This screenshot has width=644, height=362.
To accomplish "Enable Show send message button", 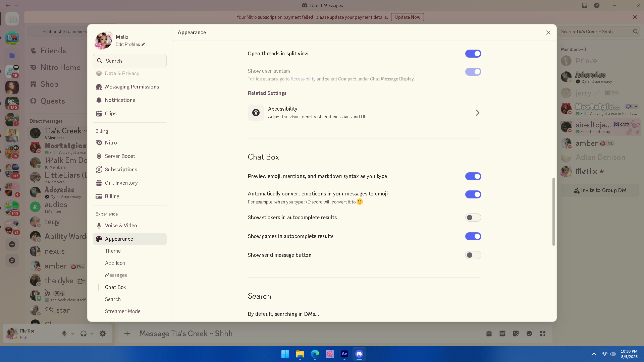I will coord(473,255).
